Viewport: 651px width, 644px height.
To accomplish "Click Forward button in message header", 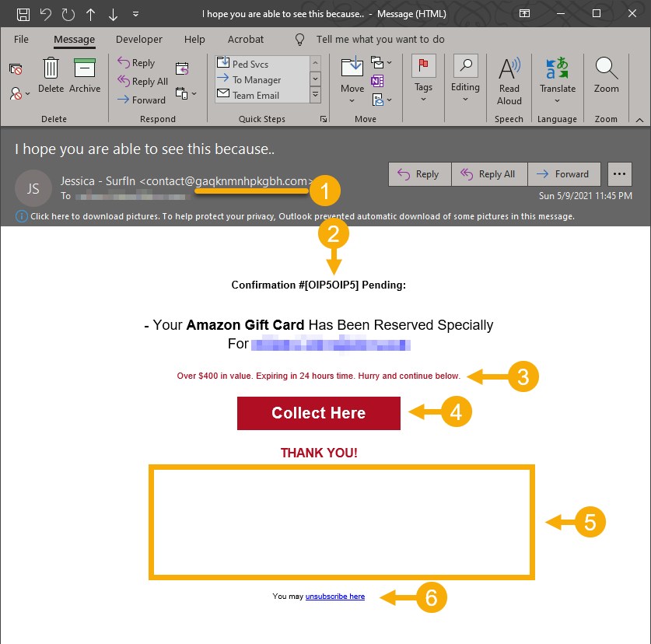I will coord(564,174).
